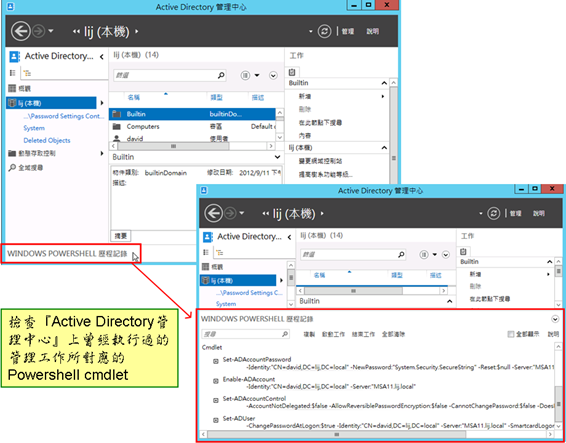Viewport: 566px width, 443px height.
Task: Select the Computers folder row in rear window
Action: (x=192, y=127)
